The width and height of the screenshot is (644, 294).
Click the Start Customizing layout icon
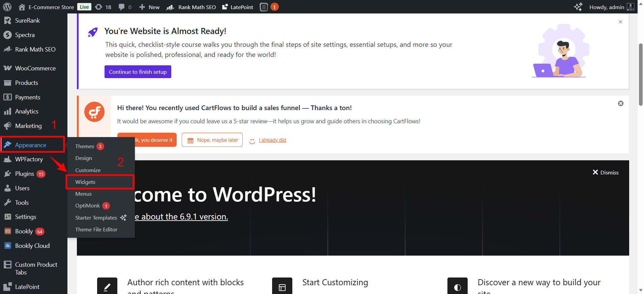282,286
